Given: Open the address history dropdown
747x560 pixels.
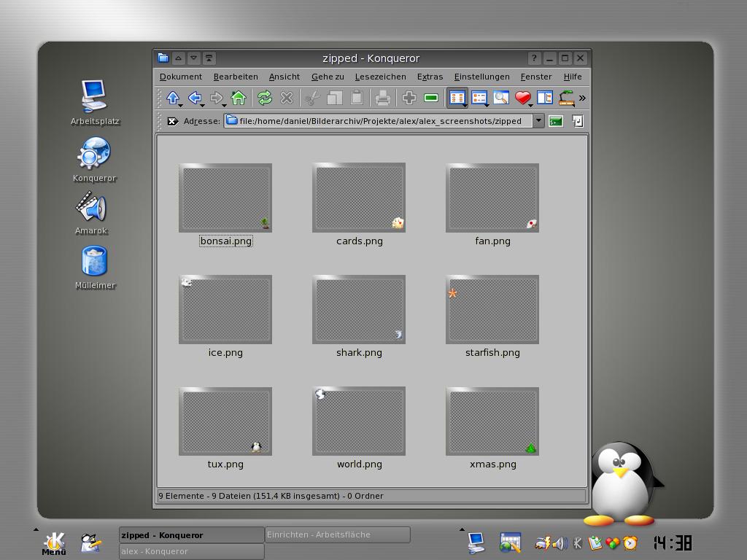Looking at the screenshot, I should tap(538, 121).
